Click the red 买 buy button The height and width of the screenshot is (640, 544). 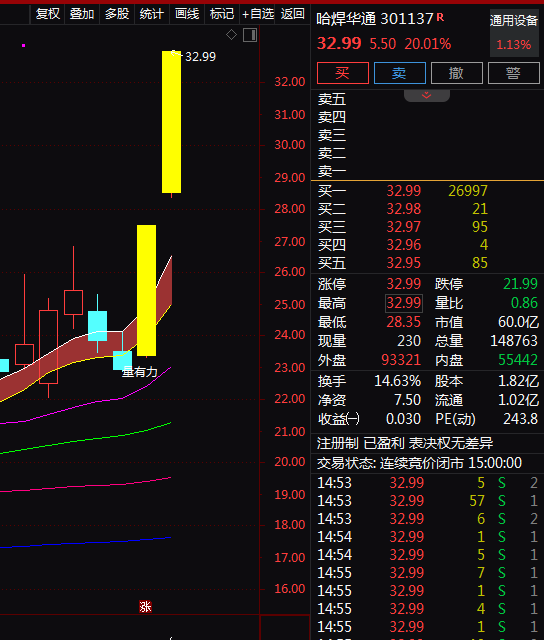tap(343, 73)
